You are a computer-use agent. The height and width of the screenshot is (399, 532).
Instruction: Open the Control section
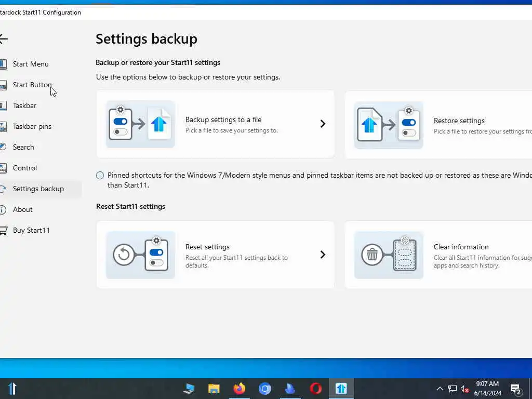tap(24, 168)
